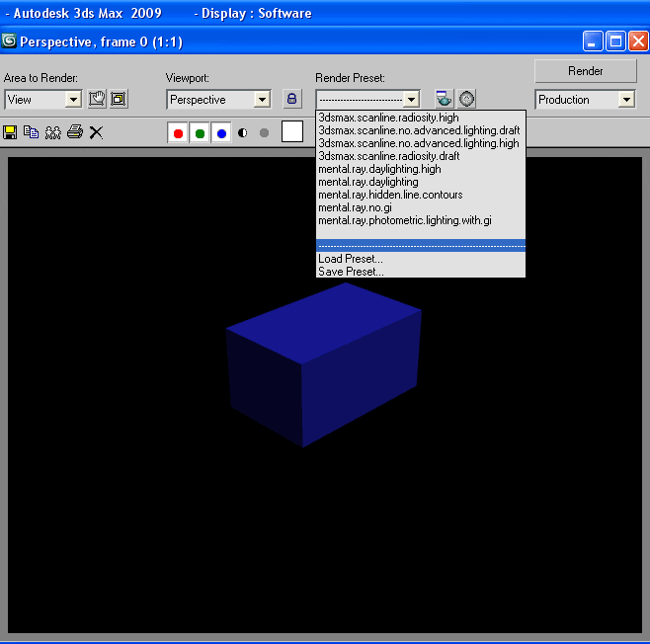Select the mental.ray.no.gi preset

tap(421, 207)
